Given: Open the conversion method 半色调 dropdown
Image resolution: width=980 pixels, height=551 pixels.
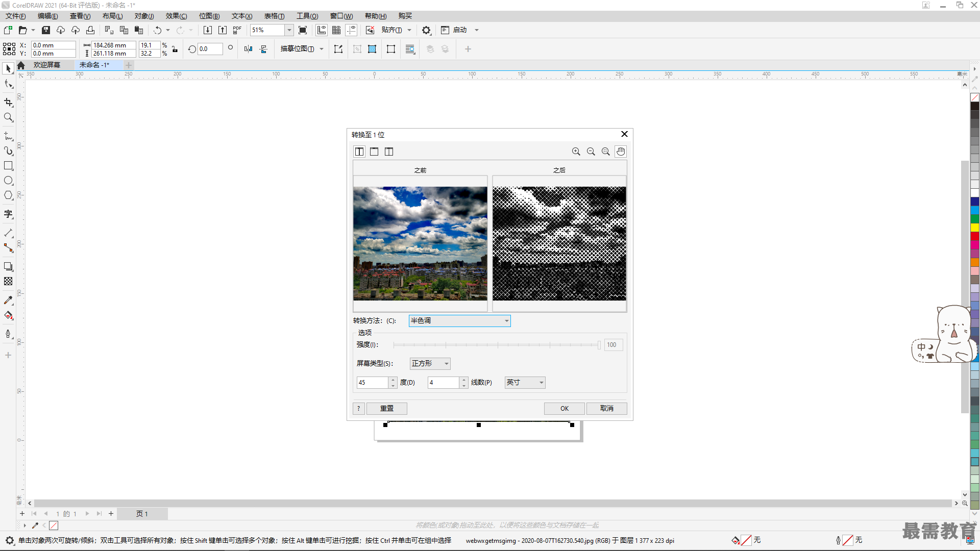Looking at the screenshot, I should coord(459,320).
